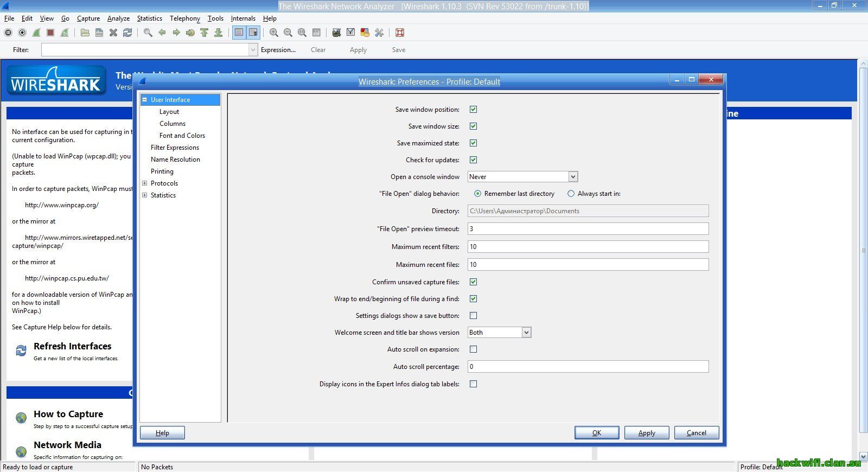Open the 'Open a console window' dropdown

(573, 177)
